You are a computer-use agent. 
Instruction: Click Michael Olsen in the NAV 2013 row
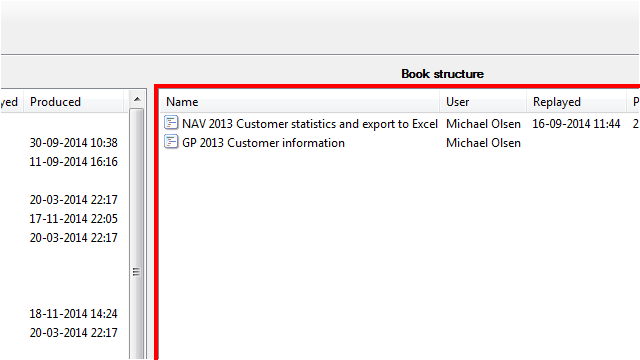click(483, 124)
